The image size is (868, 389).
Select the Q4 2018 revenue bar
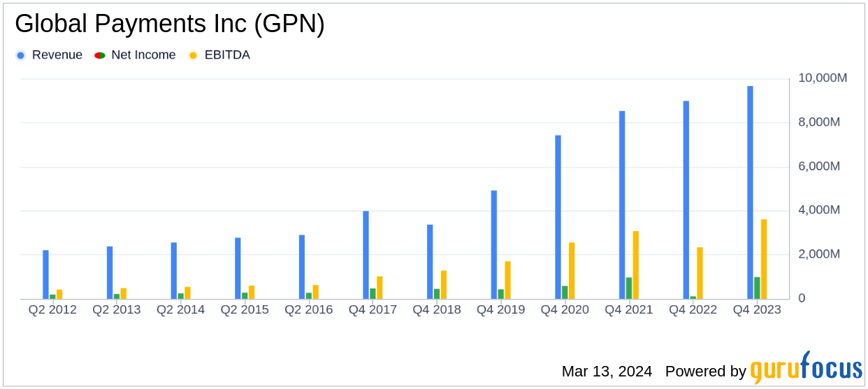(x=430, y=262)
